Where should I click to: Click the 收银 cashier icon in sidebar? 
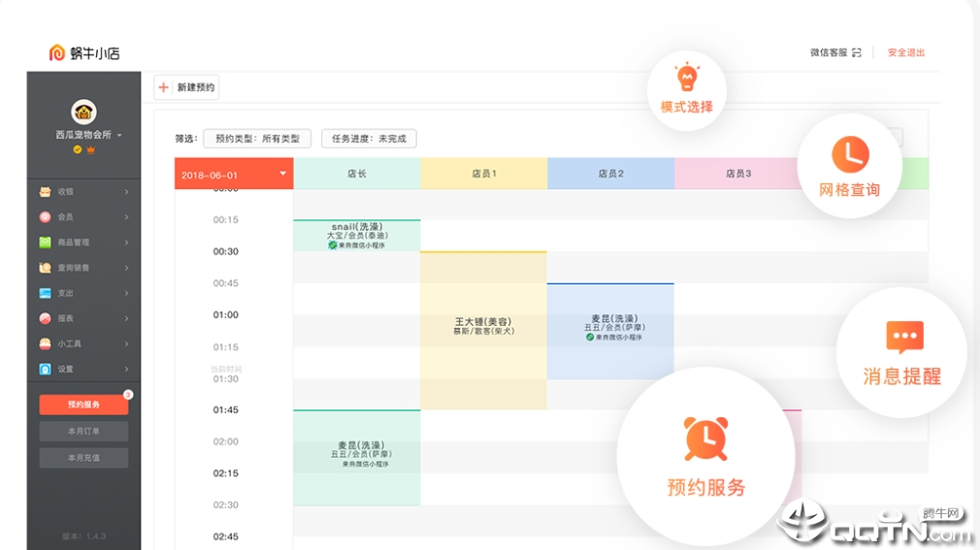coord(45,192)
